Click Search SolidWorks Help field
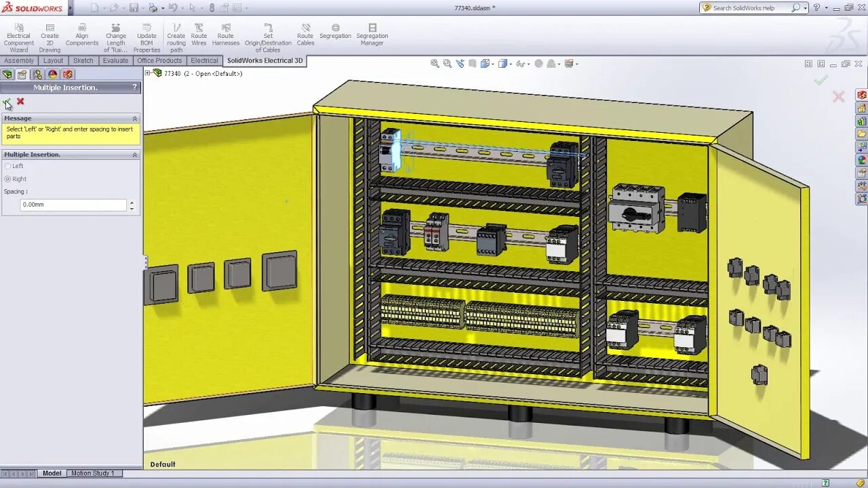 point(751,8)
